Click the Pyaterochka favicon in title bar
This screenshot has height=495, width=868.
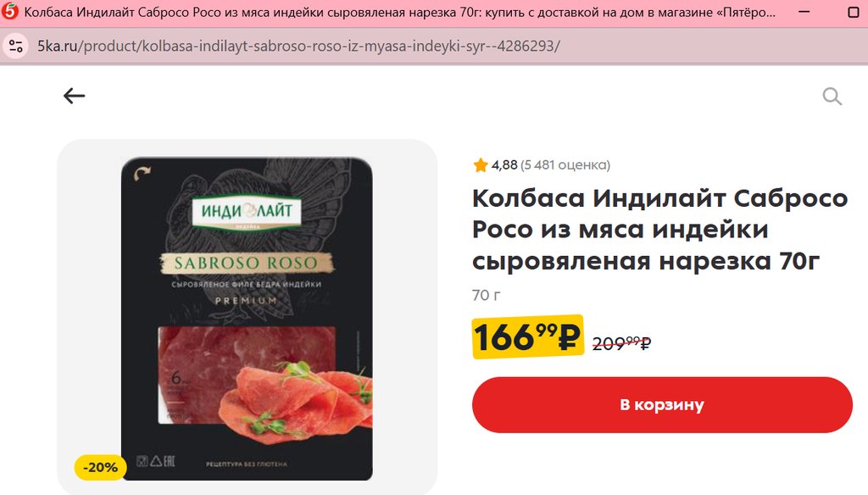click(x=10, y=12)
